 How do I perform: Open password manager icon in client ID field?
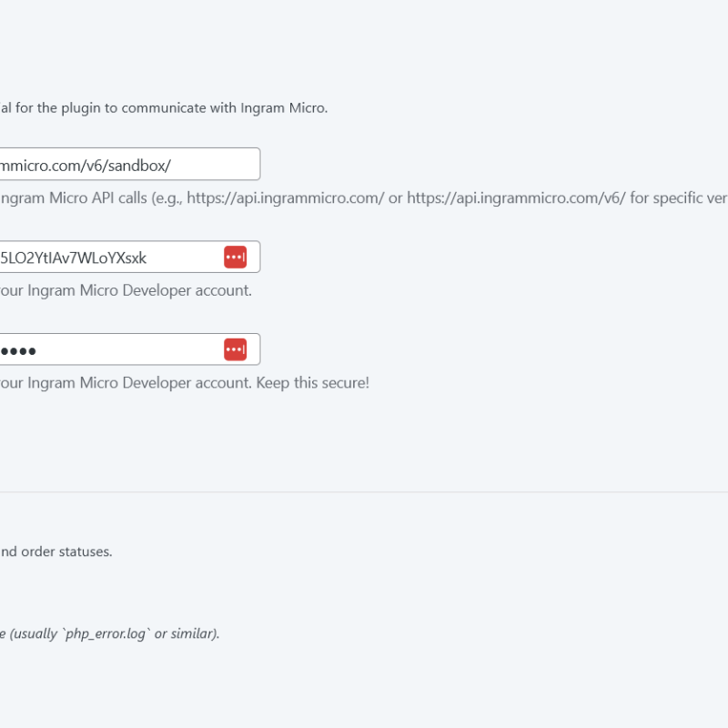click(x=236, y=258)
